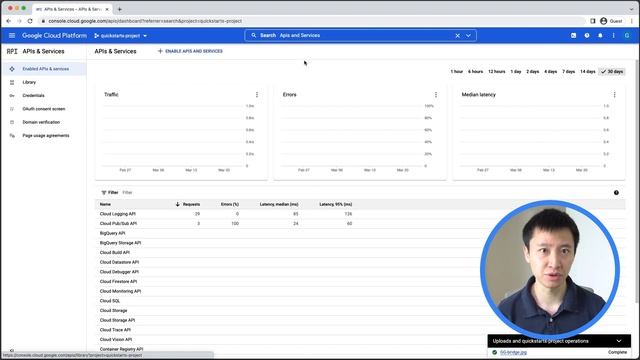Open a new browser tab

pos(120,9)
